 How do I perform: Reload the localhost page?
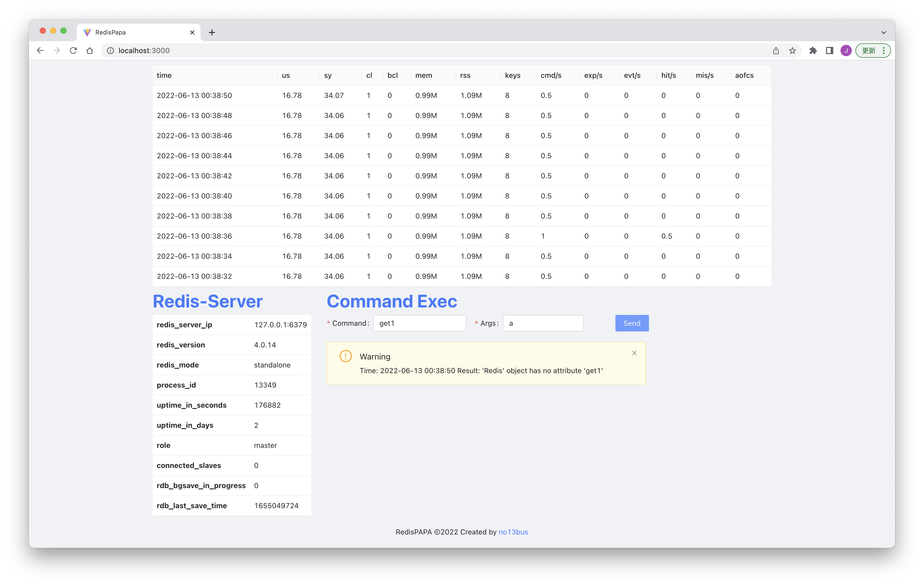pyautogui.click(x=73, y=51)
